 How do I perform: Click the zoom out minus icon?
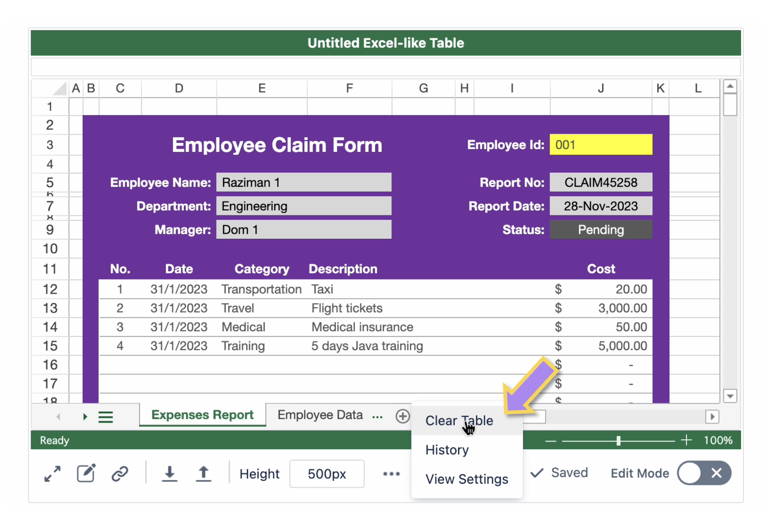coord(550,441)
